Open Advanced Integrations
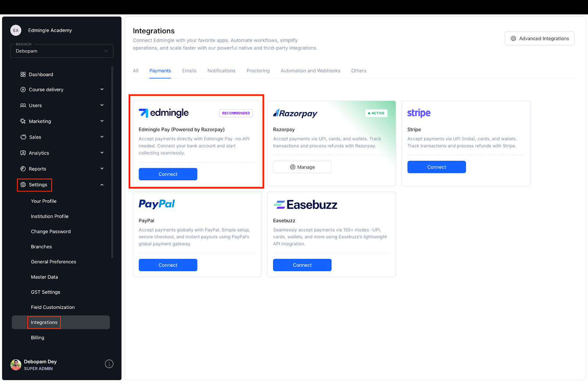 [x=539, y=38]
